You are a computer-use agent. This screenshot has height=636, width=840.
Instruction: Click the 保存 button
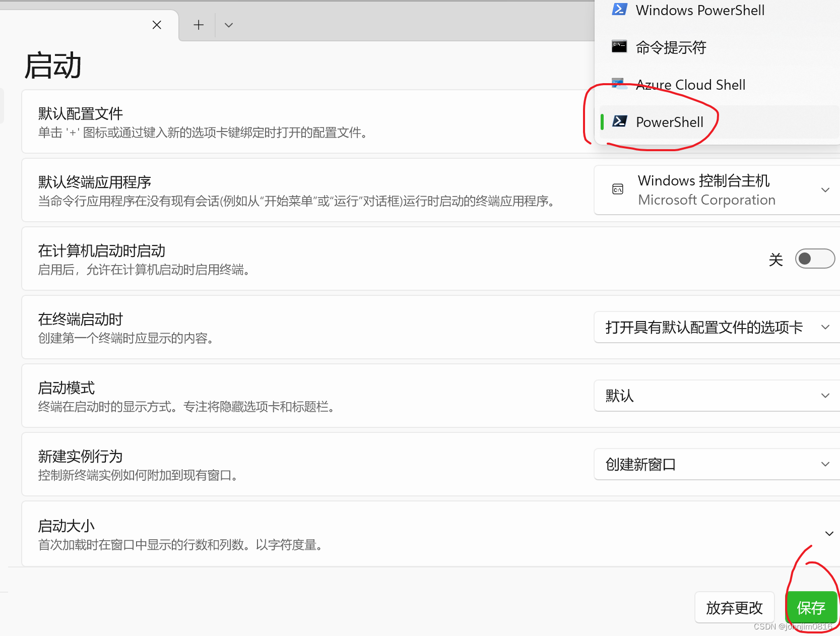(811, 608)
